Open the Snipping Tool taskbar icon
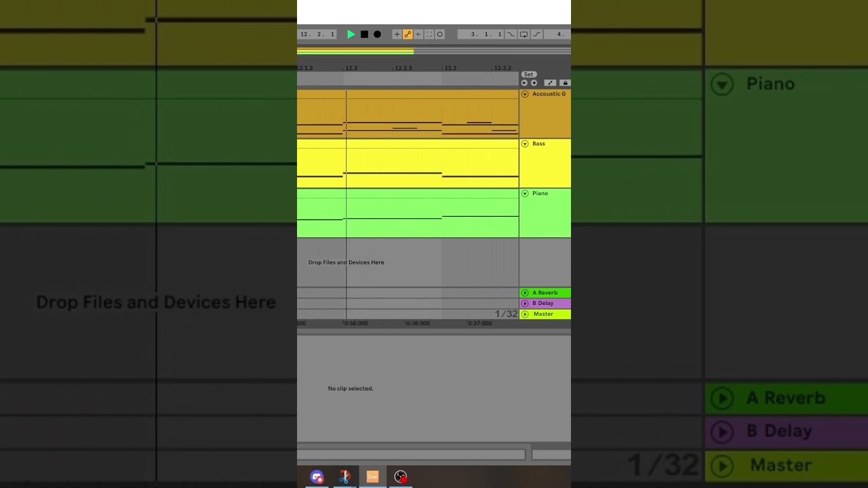Viewport: 868px width, 488px height. pos(344,477)
